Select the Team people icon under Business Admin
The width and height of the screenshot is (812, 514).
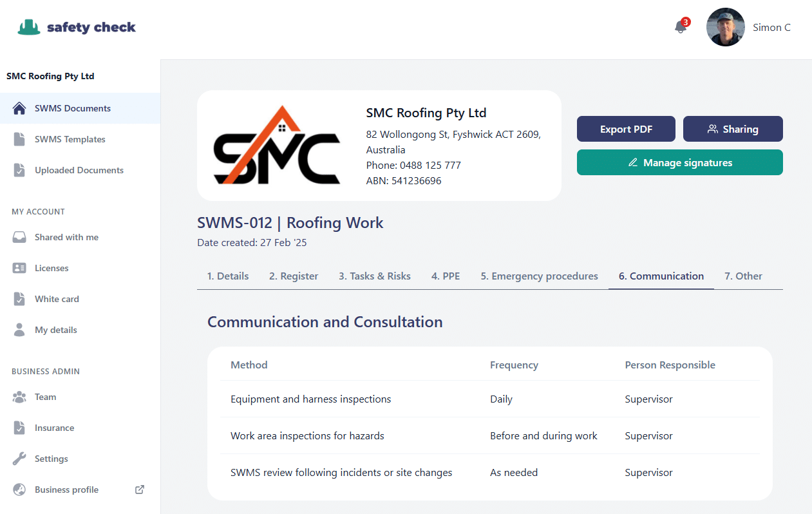tap(19, 397)
